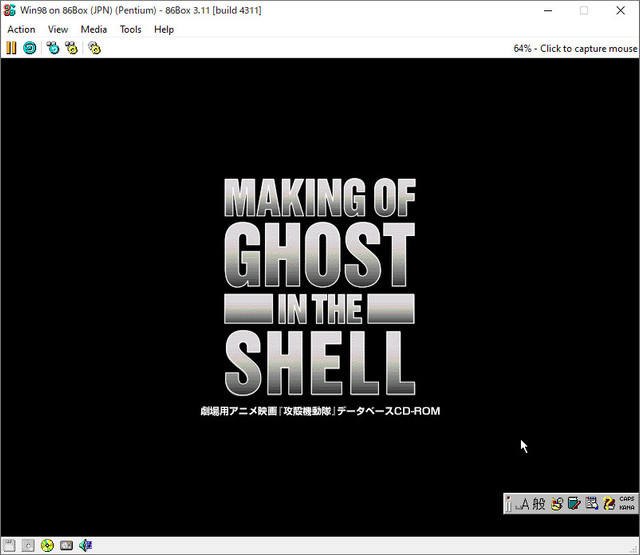Click the Japanese データベースCD-ROM subtitle text
This screenshot has width=640, height=555.
click(389, 411)
